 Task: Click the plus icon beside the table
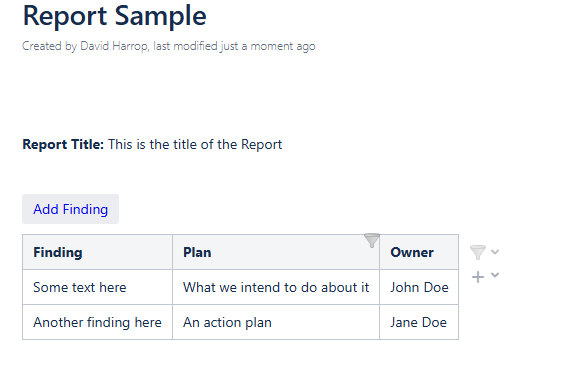(478, 277)
